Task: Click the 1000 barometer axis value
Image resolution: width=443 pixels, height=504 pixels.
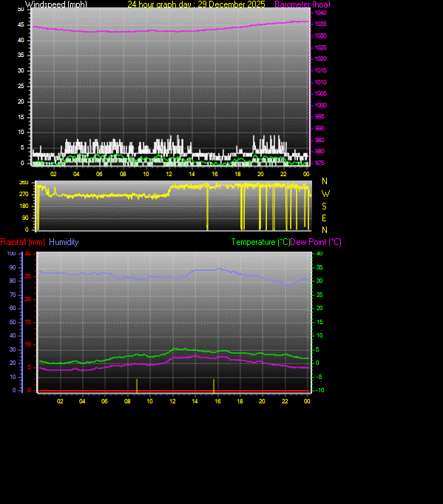Action: (321, 105)
